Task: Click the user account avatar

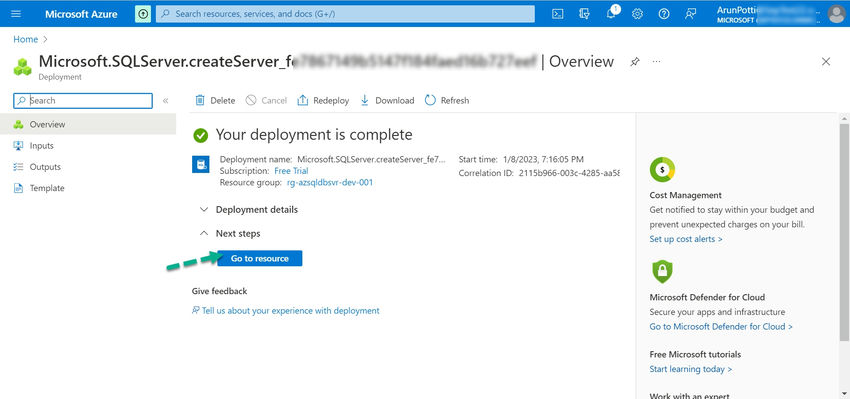Action: pos(836,14)
